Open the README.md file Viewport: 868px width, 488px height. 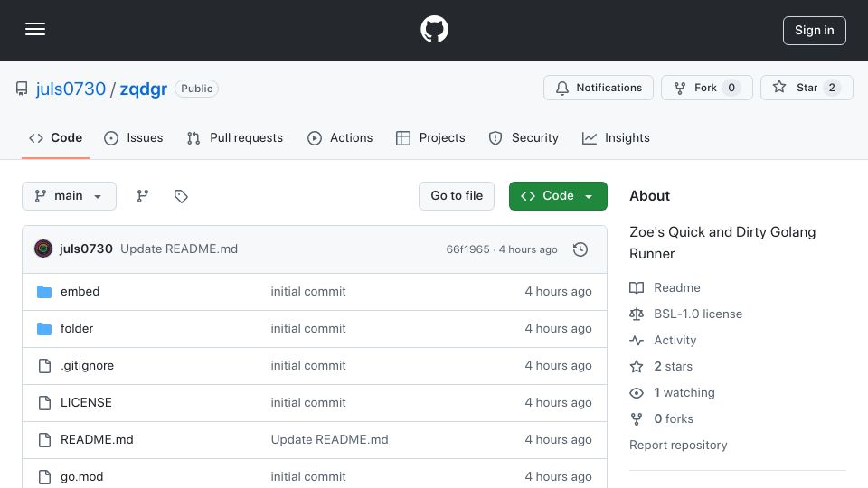pos(97,440)
